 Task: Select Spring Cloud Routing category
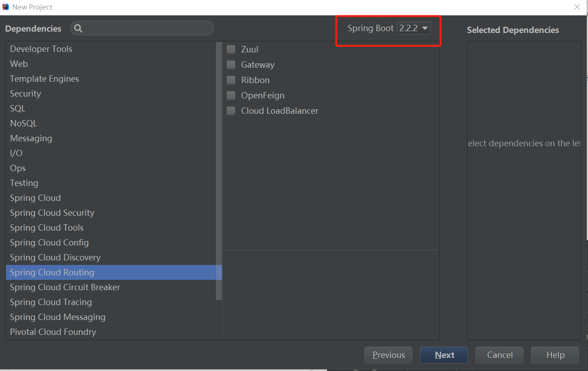114,272
